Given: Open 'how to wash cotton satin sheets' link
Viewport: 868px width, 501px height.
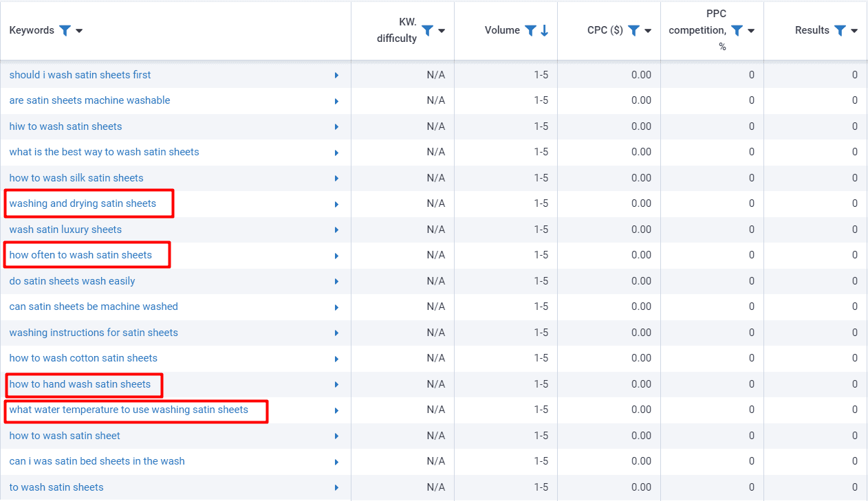Looking at the screenshot, I should [x=83, y=358].
